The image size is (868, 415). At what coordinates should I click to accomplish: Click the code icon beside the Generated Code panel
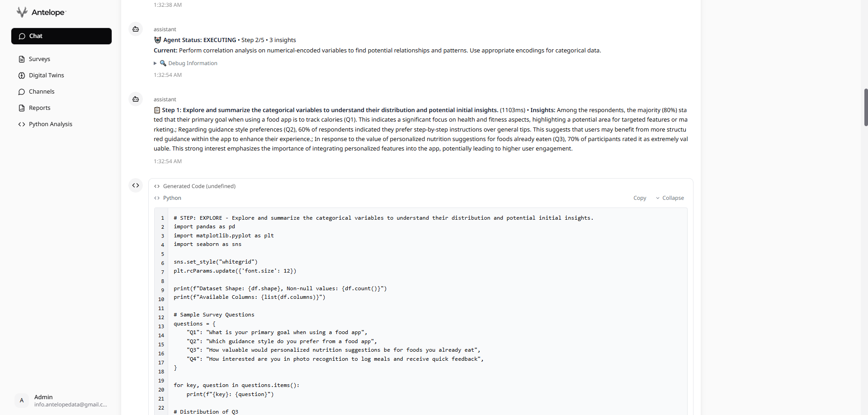pos(135,185)
